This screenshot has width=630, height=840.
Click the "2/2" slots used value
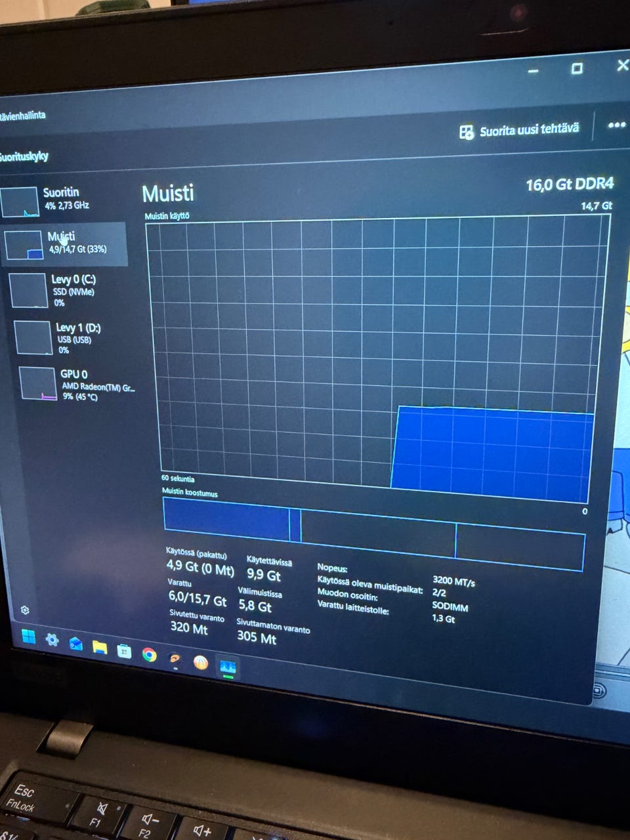pyautogui.click(x=439, y=593)
